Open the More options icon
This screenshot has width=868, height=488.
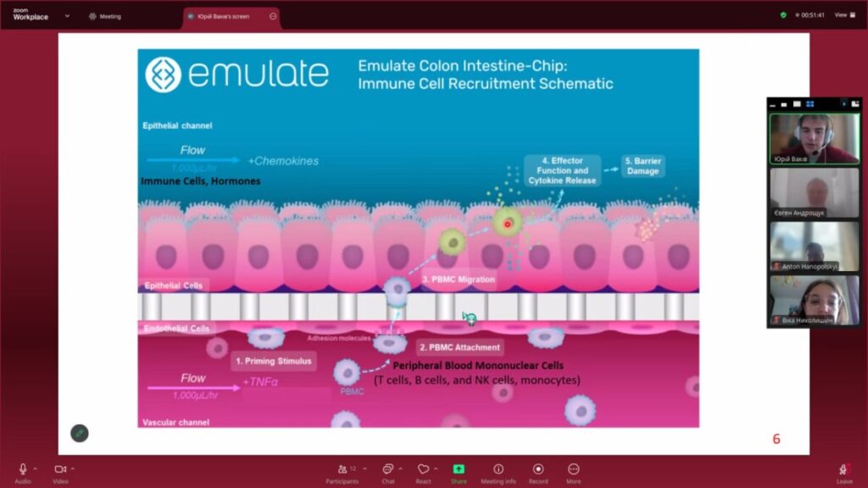[574, 469]
